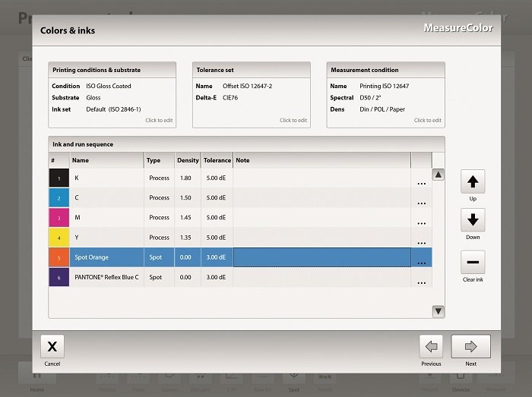Select the cyan C color swatch
The image size is (532, 397).
tap(59, 198)
